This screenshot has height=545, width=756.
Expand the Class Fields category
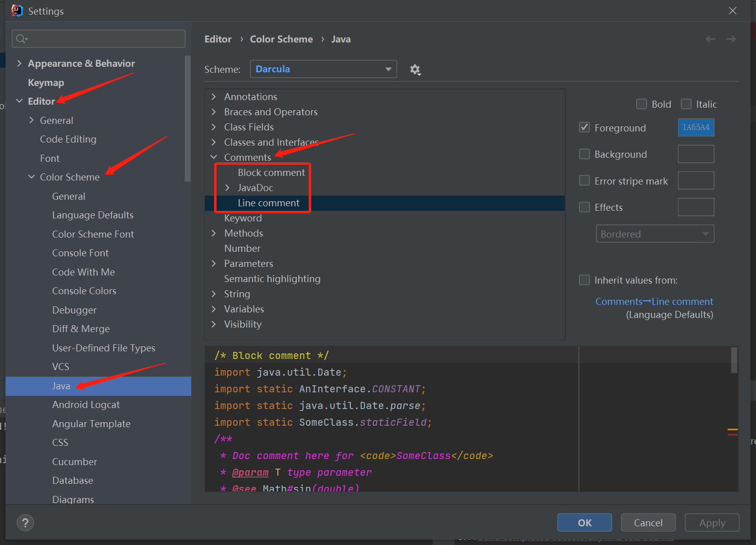214,127
